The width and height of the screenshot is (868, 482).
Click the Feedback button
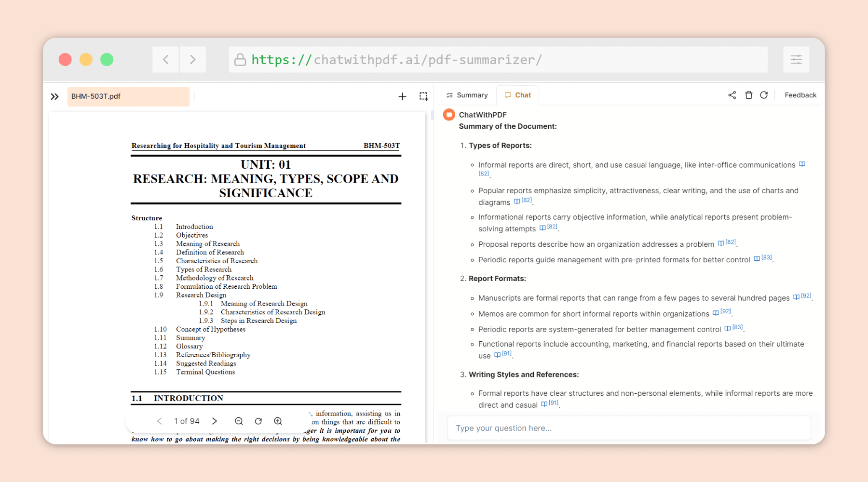pyautogui.click(x=800, y=95)
